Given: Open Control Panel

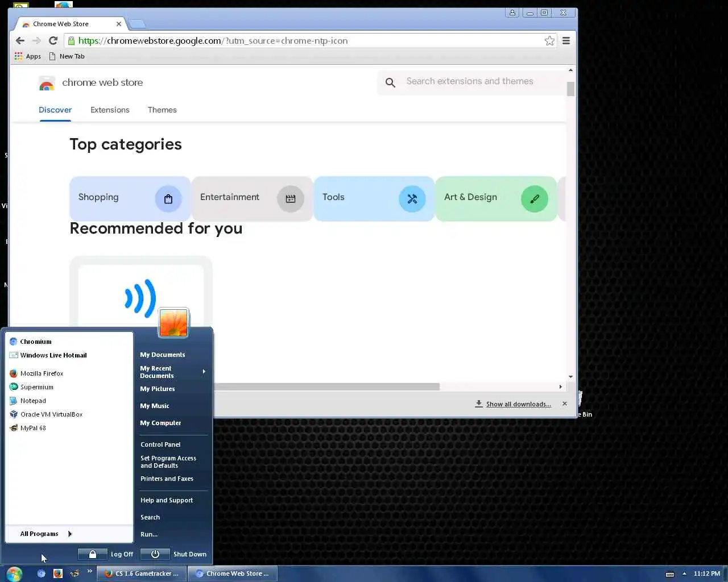Looking at the screenshot, I should (160, 444).
